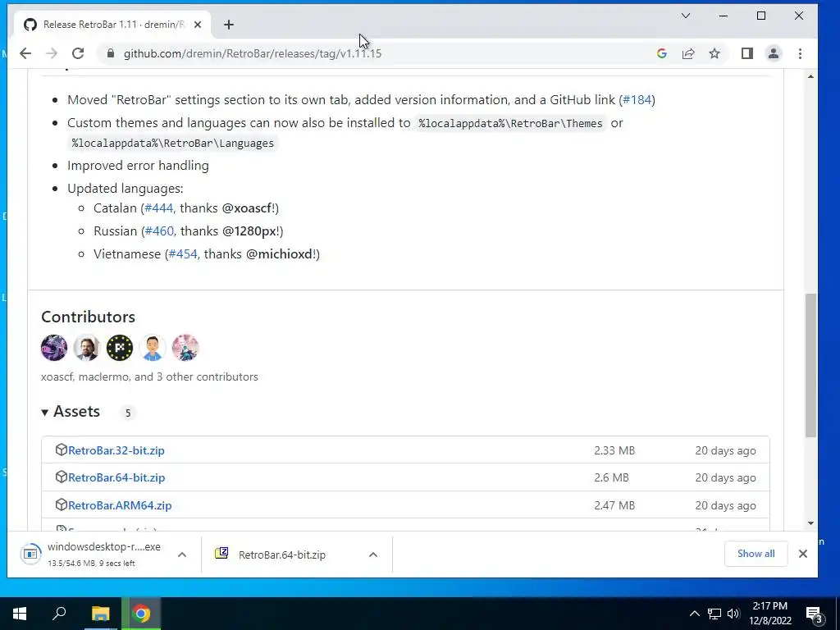This screenshot has width=840, height=630.
Task: Expand options for RetroBar.64-bit.zip download
Action: (x=373, y=555)
